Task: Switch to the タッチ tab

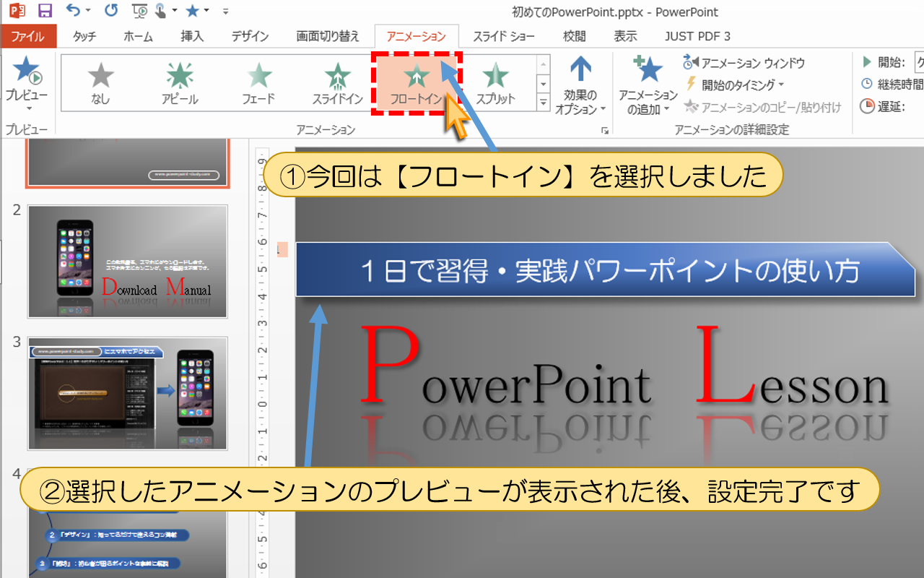Action: coord(84,36)
